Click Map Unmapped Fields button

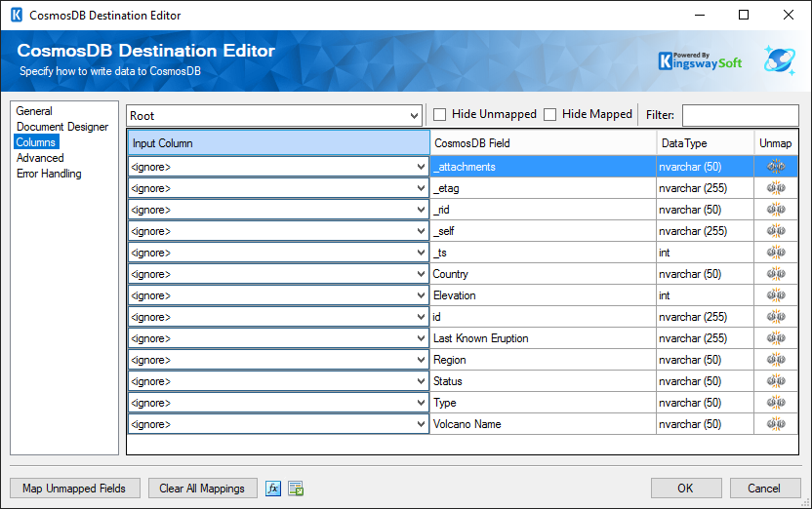click(x=74, y=489)
